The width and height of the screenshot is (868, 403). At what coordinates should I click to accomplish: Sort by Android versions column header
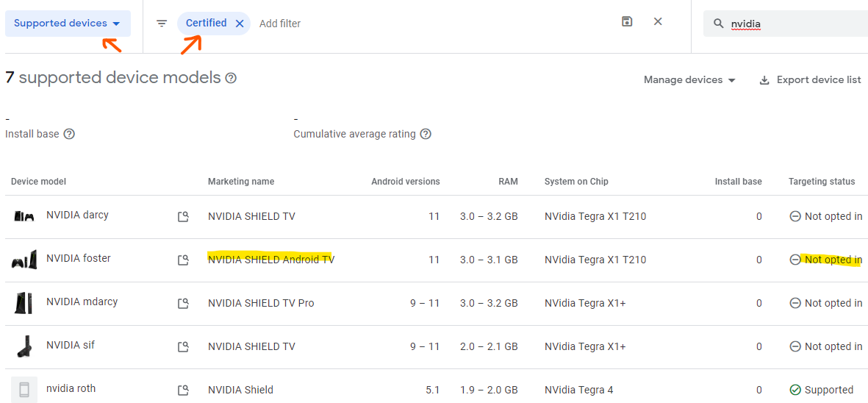point(406,182)
